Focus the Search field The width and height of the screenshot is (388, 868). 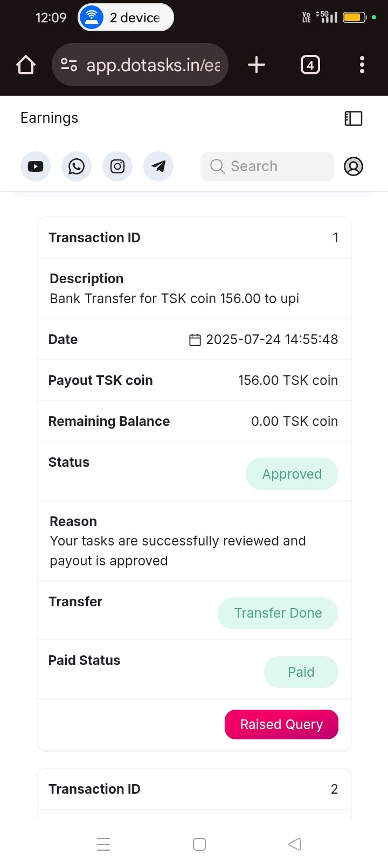point(267,166)
